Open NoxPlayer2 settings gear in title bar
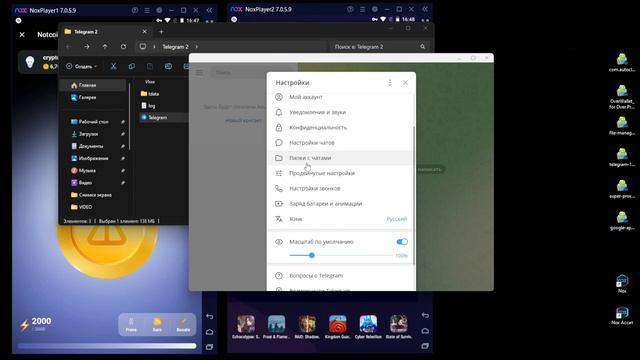Viewport: 640px width, 360px height. (x=375, y=9)
